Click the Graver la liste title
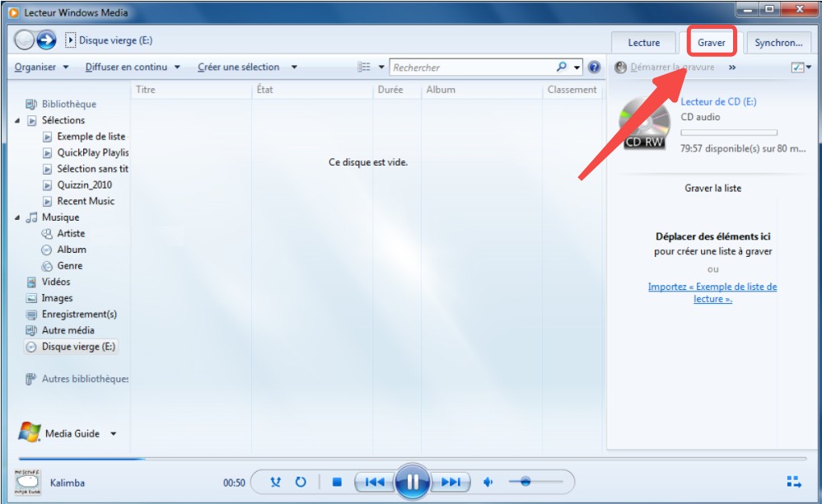 pos(713,188)
